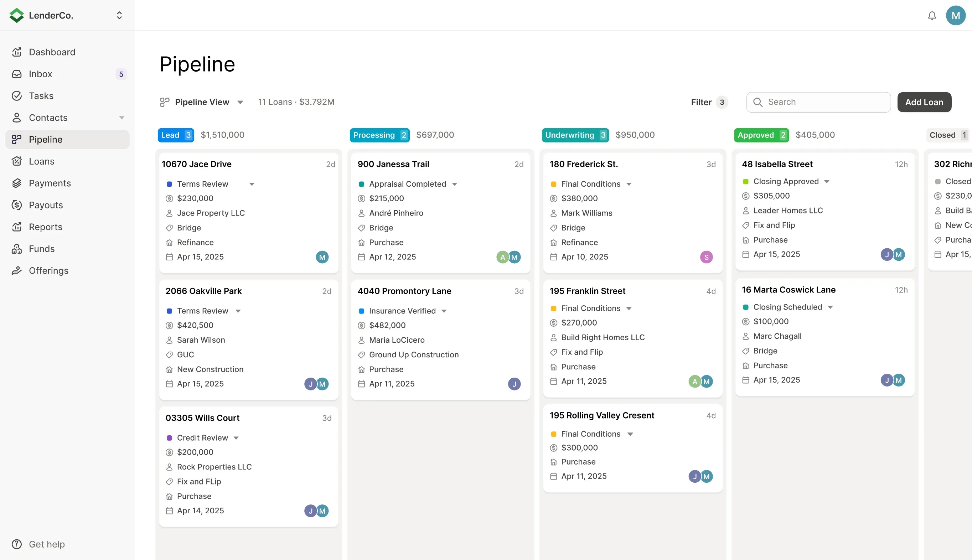This screenshot has height=560, width=972.
Task: Open the Dashboard sidebar icon
Action: tap(16, 52)
